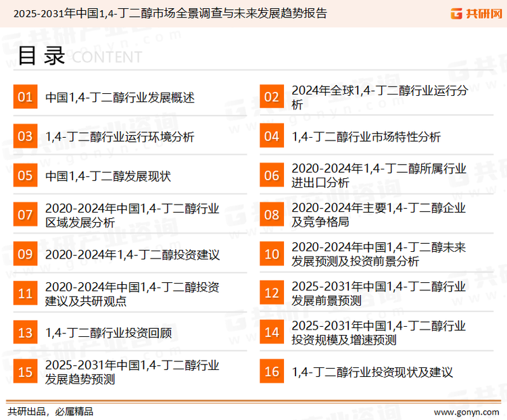Visit the www.gonyn.com link in footer
The image size is (507, 420).
tap(466, 412)
